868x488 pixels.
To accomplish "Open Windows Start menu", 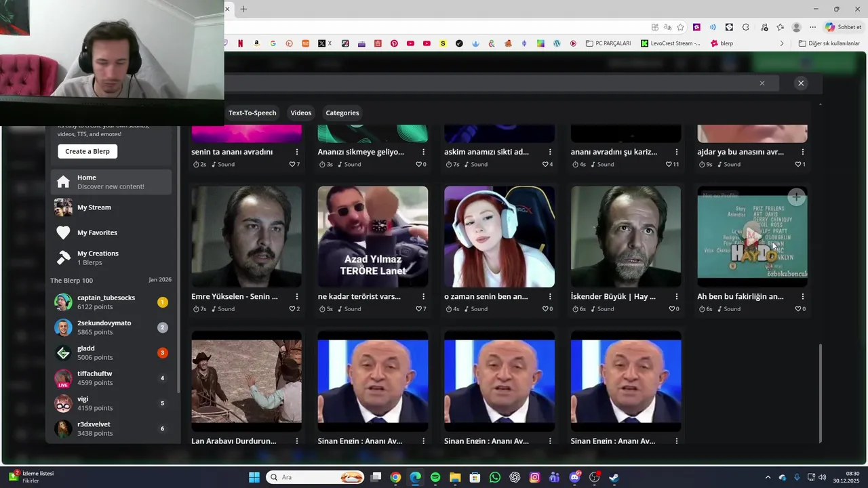I will pyautogui.click(x=254, y=477).
